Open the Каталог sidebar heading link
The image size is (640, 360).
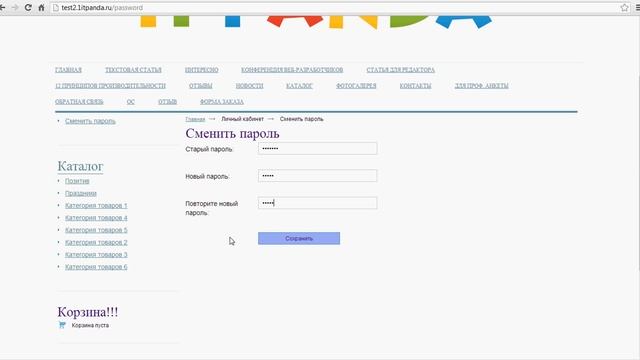pyautogui.click(x=80, y=166)
